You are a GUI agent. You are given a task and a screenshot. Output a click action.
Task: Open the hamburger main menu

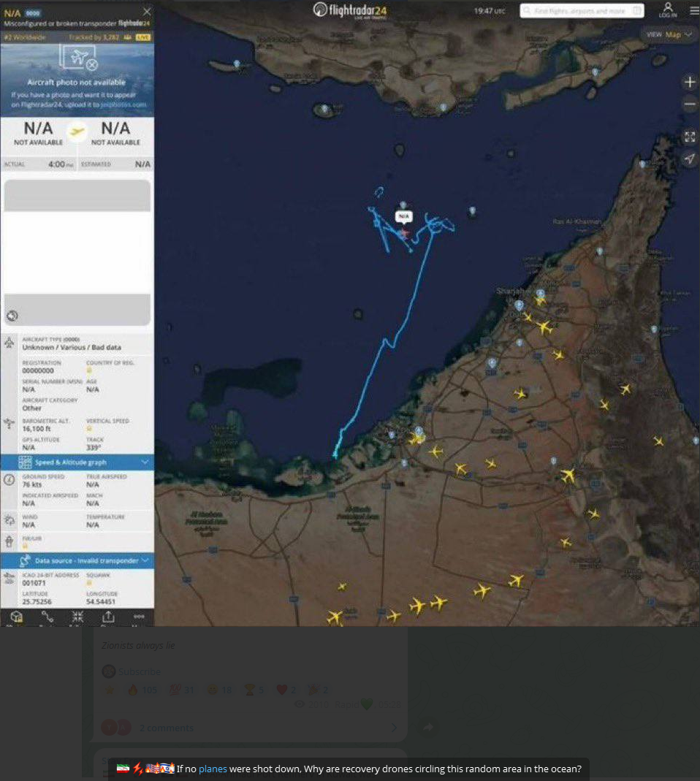click(x=694, y=10)
